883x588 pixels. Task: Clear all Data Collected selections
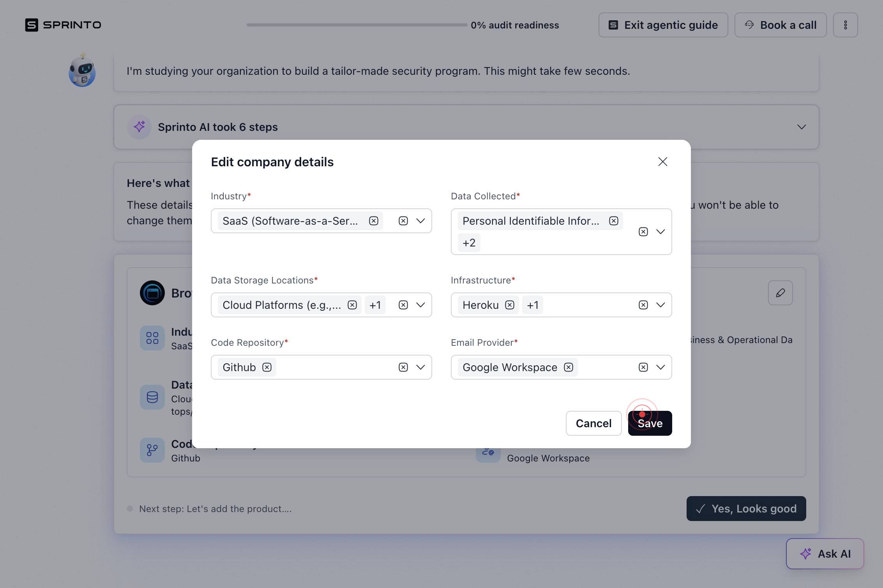(x=643, y=232)
